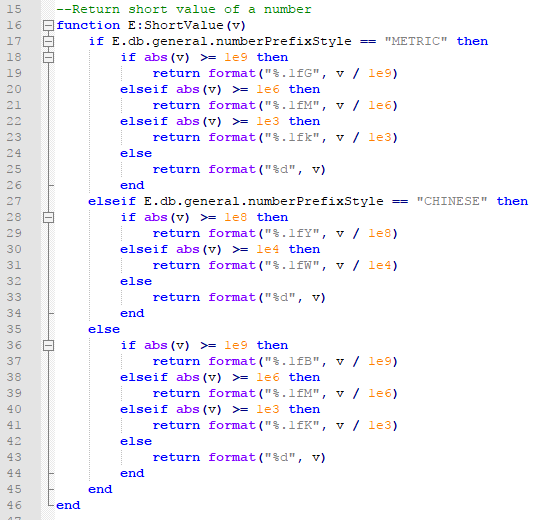Click line number 35 in the margin
551x520 pixels.
coord(14,329)
